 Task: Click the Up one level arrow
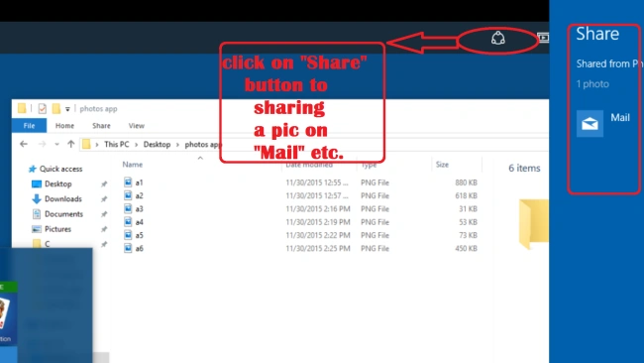(x=71, y=144)
